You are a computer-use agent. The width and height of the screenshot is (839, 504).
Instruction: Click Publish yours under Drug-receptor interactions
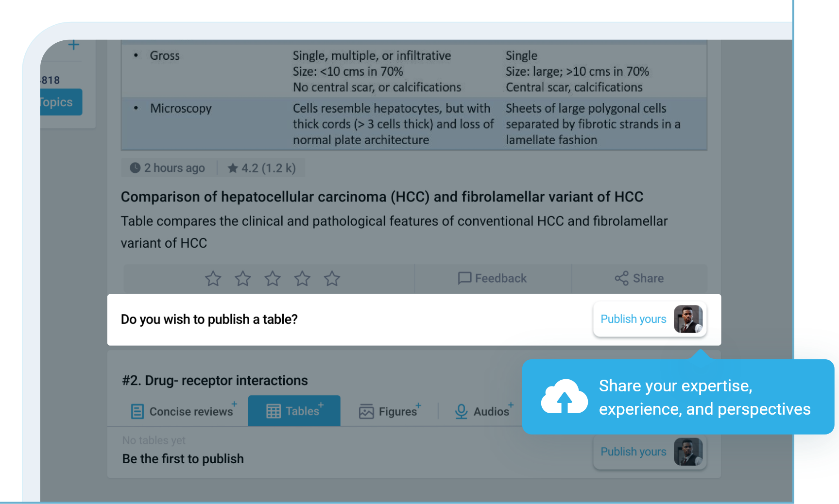pyautogui.click(x=633, y=452)
